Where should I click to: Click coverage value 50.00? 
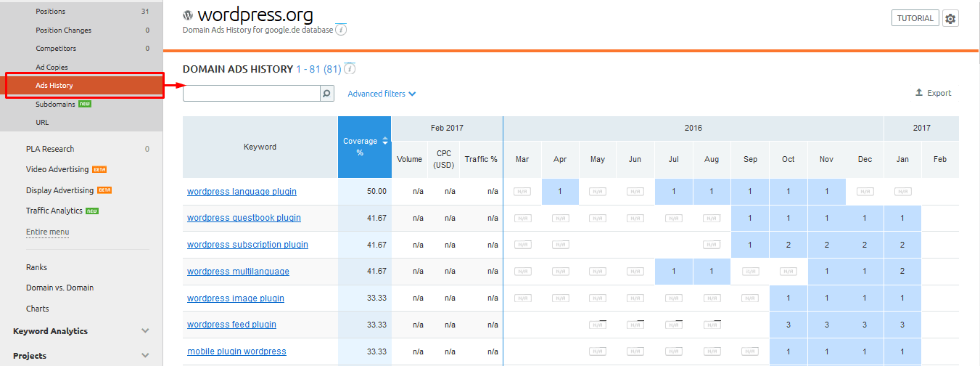376,192
